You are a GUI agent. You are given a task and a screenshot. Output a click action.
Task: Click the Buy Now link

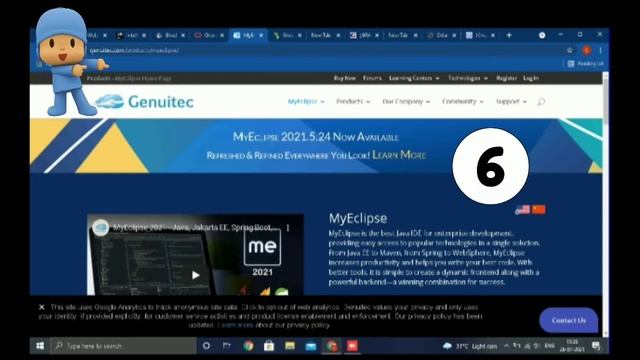(344, 78)
